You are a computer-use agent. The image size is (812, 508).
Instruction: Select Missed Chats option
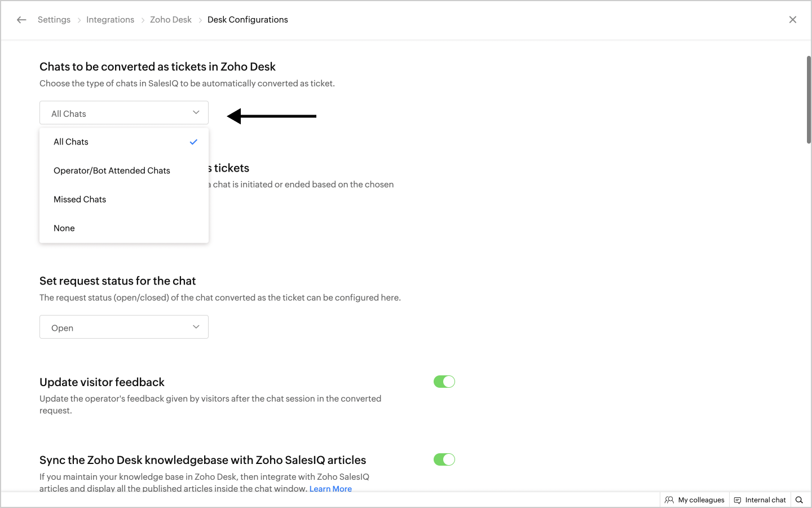point(80,200)
